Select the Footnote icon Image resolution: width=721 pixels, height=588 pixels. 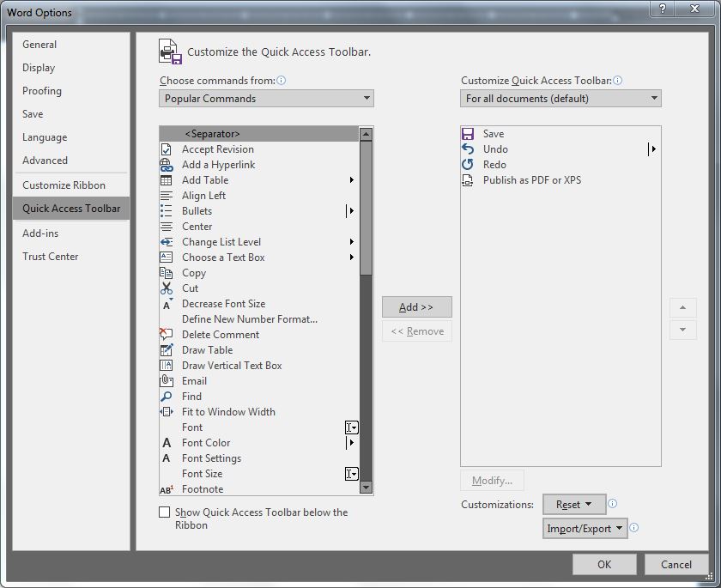167,490
